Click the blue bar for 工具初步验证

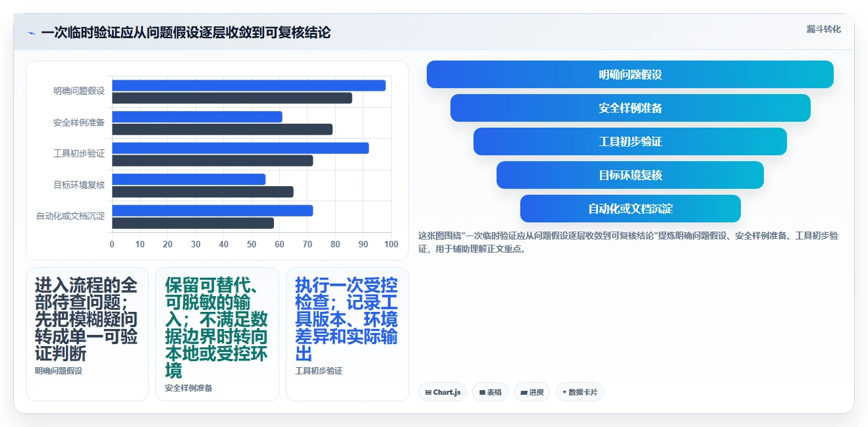click(x=240, y=148)
